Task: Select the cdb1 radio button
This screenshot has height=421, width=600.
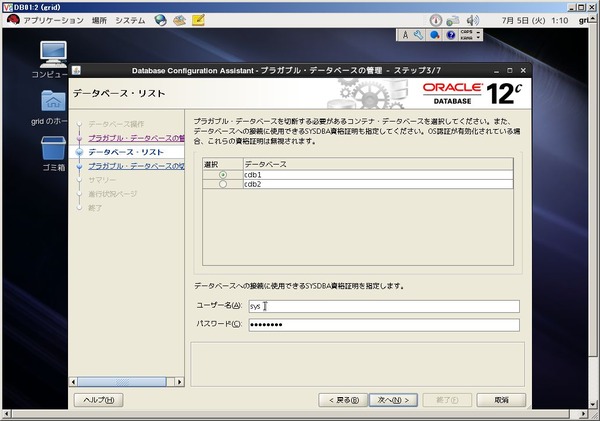Action: (223, 175)
